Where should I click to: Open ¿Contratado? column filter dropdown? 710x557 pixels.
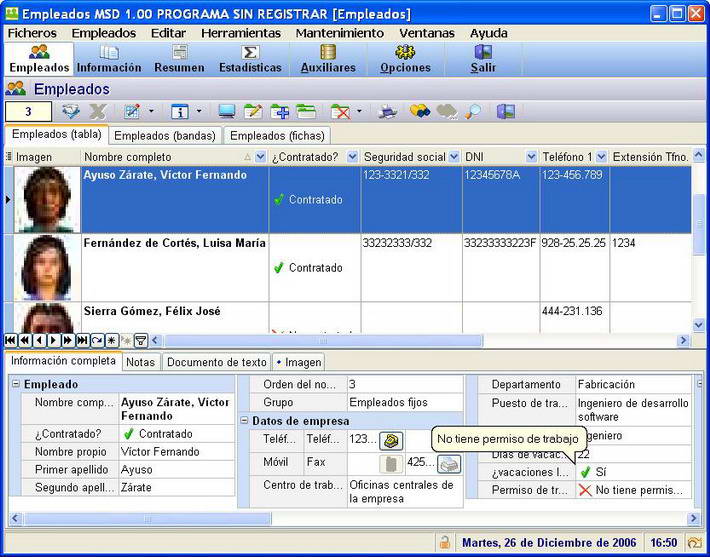click(352, 157)
